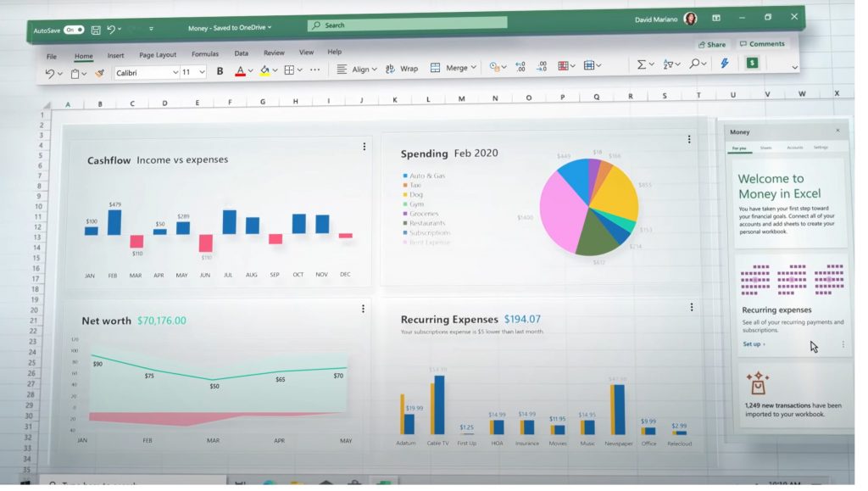Click the Share button

pyautogui.click(x=711, y=45)
